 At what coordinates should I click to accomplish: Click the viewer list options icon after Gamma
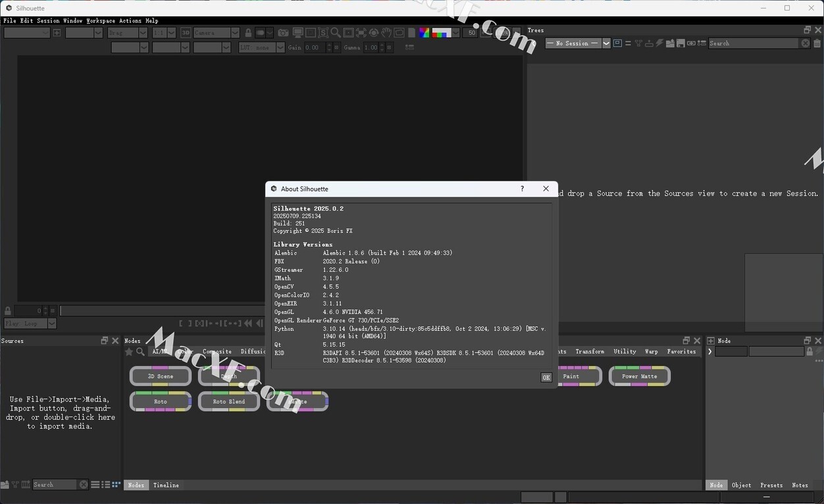pos(409,47)
